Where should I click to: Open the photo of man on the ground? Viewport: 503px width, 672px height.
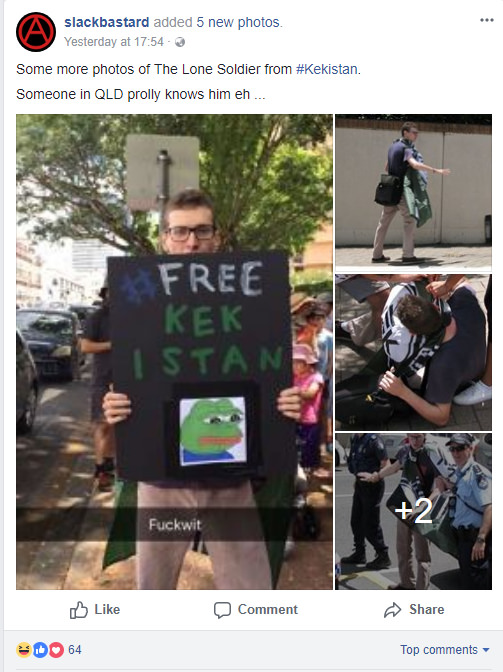coord(413,352)
